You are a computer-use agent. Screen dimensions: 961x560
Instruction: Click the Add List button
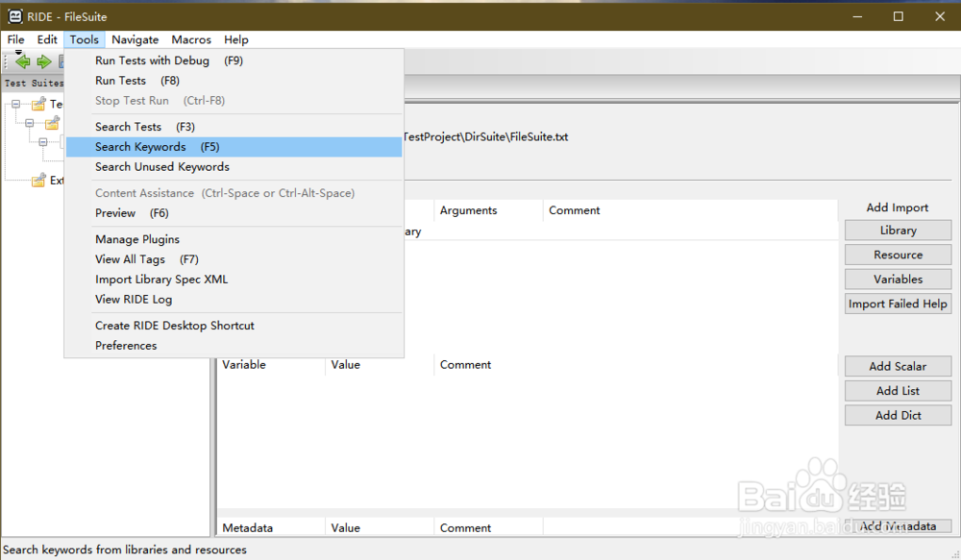click(898, 391)
